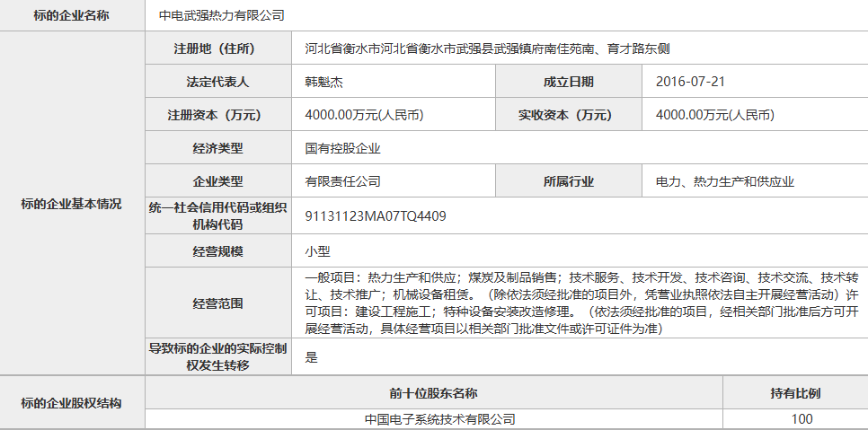Select the 标的企业名称 header cell
Image resolution: width=868 pixels, height=430 pixels.
[x=71, y=15]
